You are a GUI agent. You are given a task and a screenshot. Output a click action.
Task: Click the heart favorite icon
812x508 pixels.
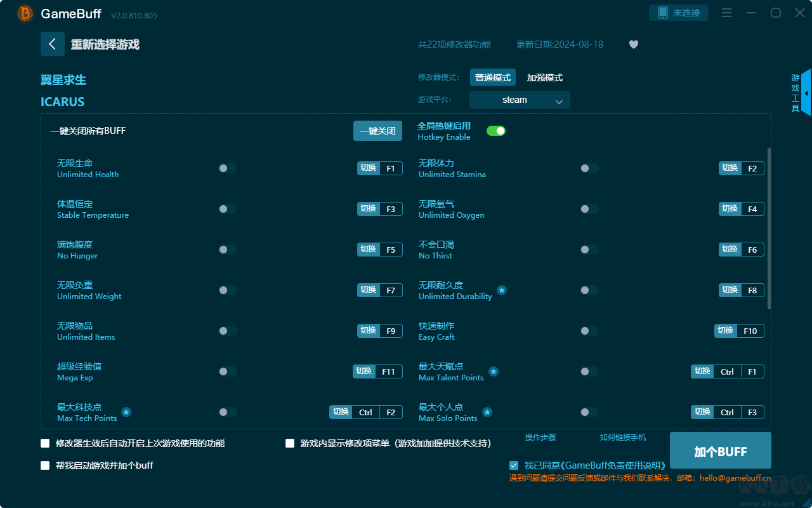click(x=634, y=44)
